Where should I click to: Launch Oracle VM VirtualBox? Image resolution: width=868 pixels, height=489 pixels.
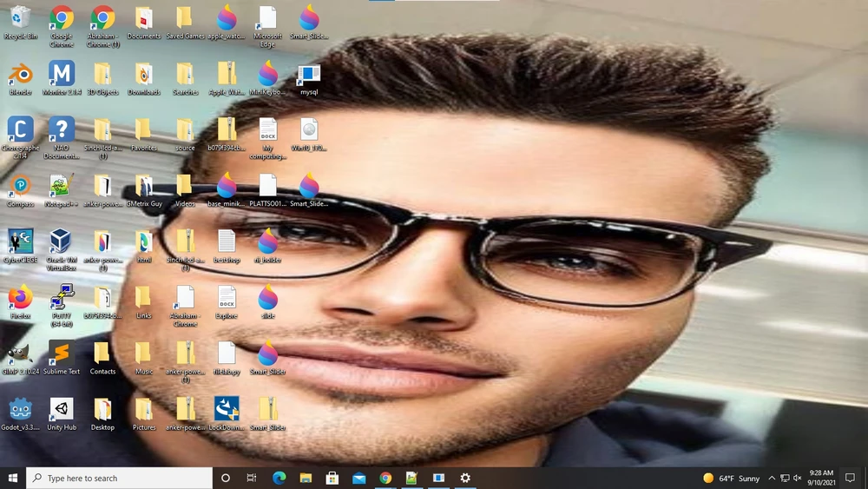coord(62,249)
